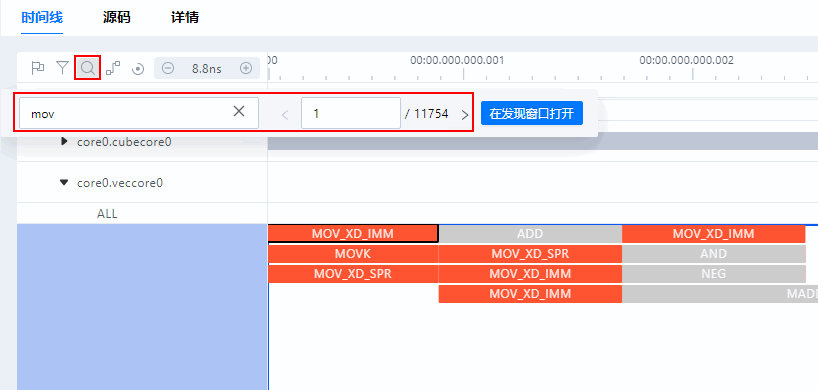The height and width of the screenshot is (390, 818).
Task: Click the search keyword input field
Action: 139,113
